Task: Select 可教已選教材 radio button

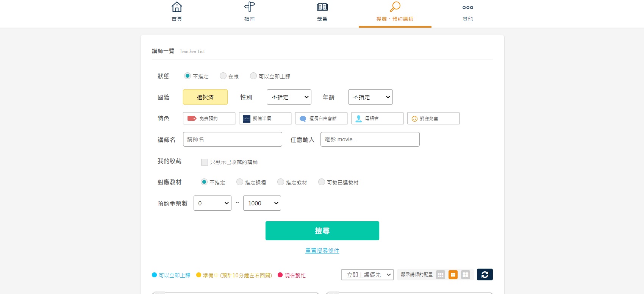Action: (x=322, y=182)
